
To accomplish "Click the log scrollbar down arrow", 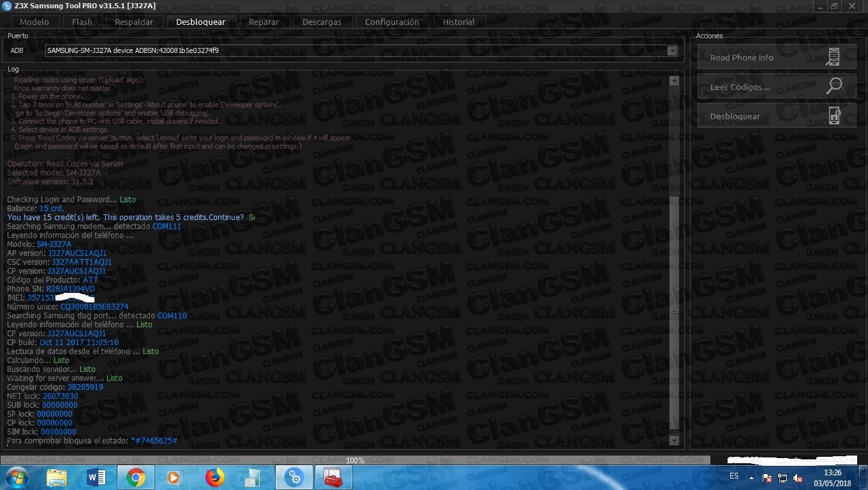I will (674, 440).
